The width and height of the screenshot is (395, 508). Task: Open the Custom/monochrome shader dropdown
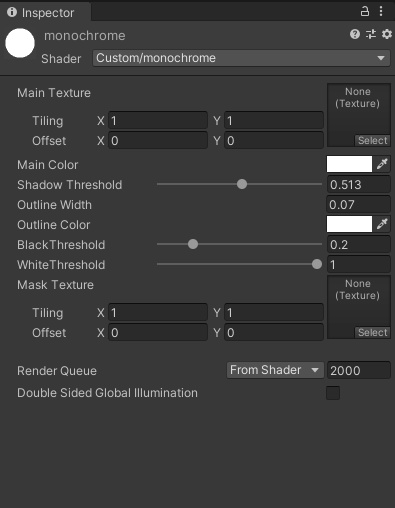(x=241, y=58)
